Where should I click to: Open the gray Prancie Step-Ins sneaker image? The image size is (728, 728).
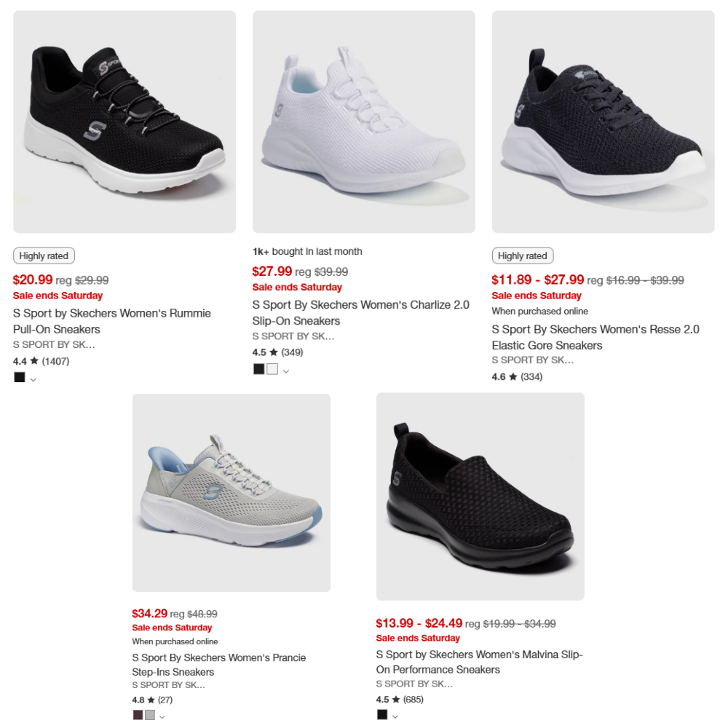[232, 493]
